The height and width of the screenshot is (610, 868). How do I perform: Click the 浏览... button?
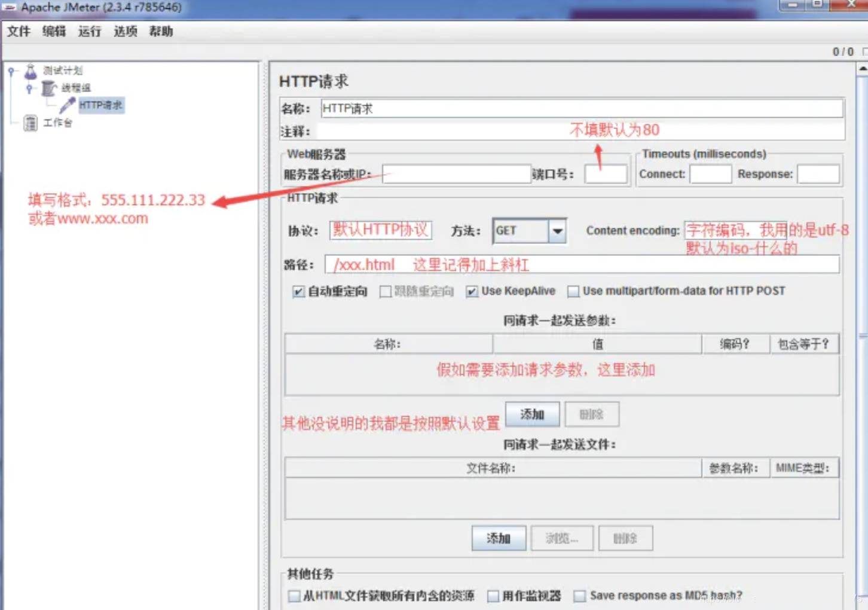(x=562, y=538)
